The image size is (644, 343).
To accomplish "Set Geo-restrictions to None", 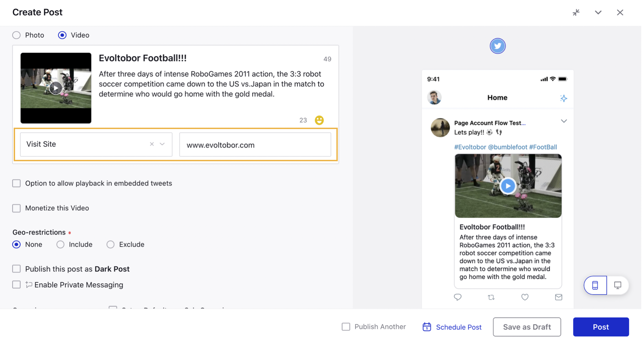I will [x=16, y=244].
